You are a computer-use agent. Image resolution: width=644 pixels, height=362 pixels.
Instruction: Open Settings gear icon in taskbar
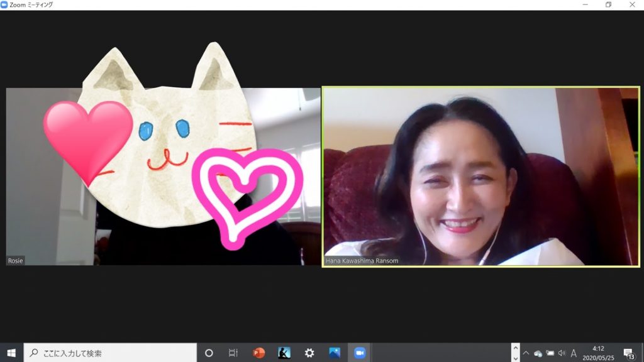pos(309,353)
